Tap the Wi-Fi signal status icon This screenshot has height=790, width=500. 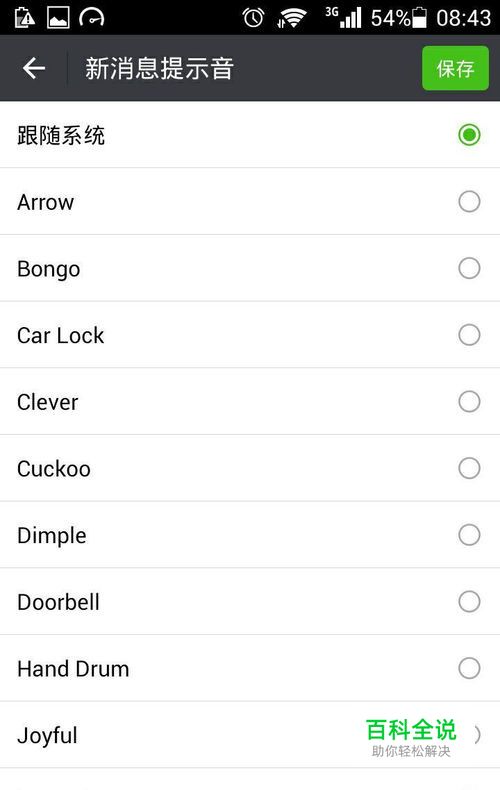point(291,18)
